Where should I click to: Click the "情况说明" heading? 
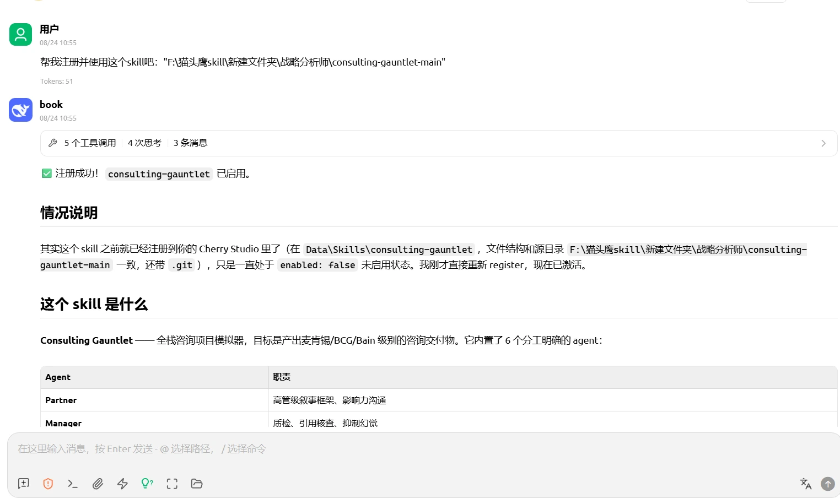69,213
